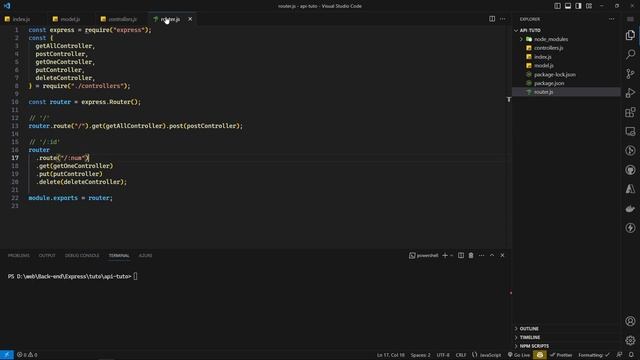This screenshot has width=640, height=360.
Task: Select the powershell terminal label
Action: pyautogui.click(x=424, y=256)
